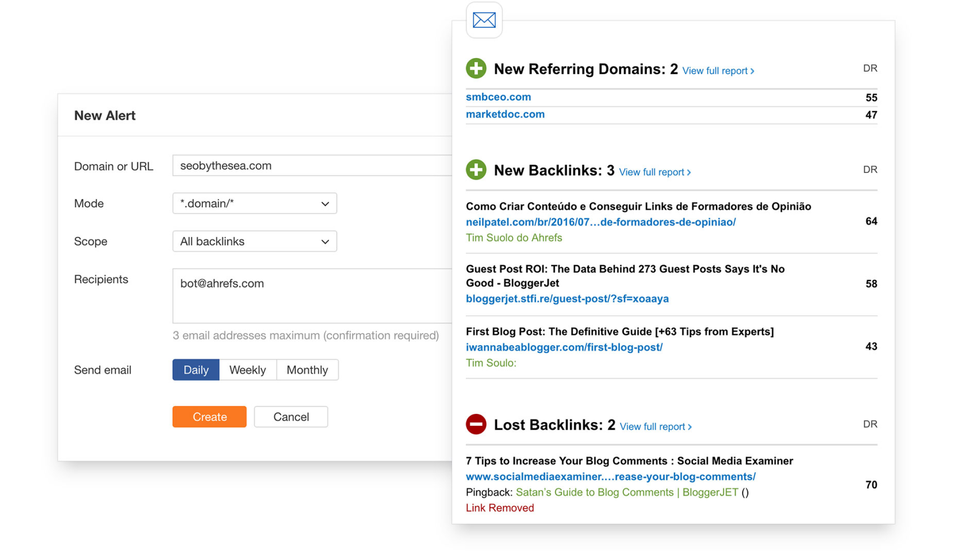
Task: Click the Cancel button on alert form
Action: [291, 416]
